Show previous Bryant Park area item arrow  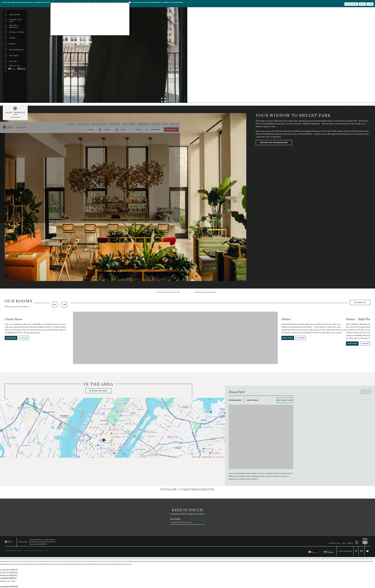363,392
